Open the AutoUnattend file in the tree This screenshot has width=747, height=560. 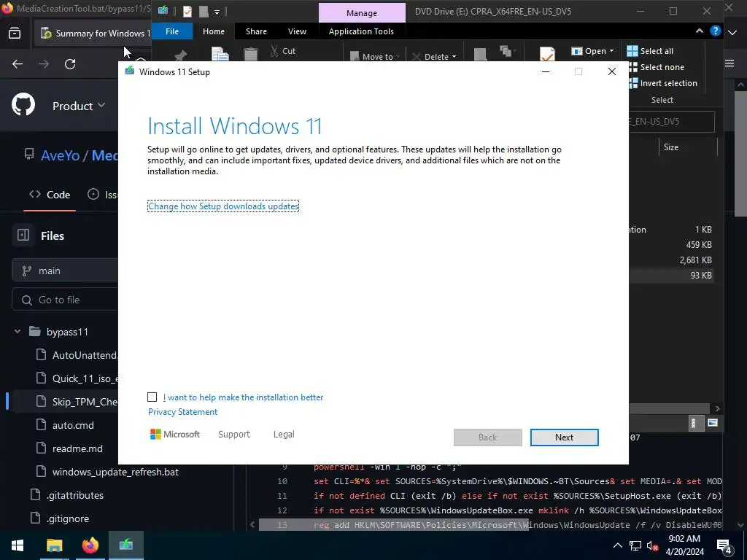pos(85,355)
